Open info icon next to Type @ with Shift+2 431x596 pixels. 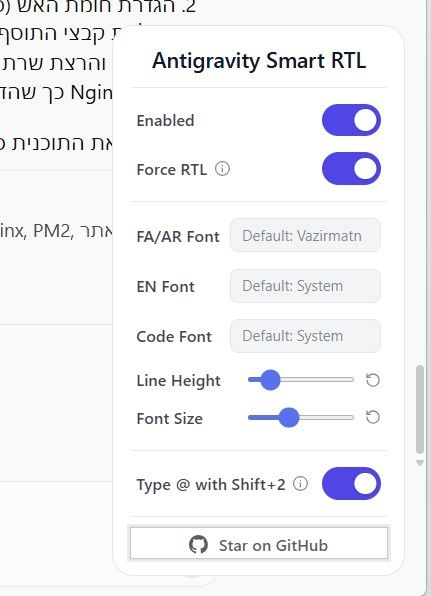point(300,483)
